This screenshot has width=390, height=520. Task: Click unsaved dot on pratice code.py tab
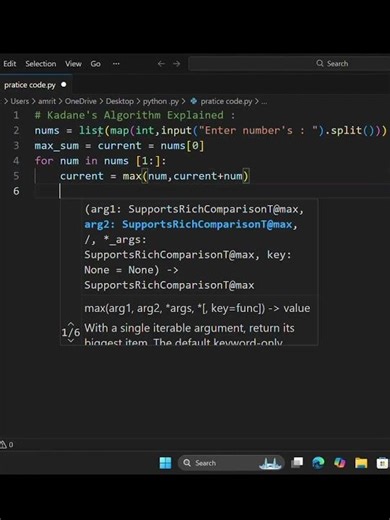coord(64,85)
